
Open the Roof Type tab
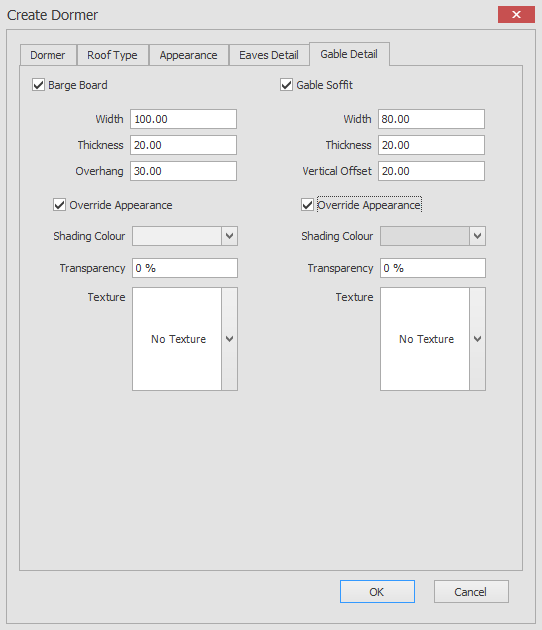pyautogui.click(x=112, y=55)
